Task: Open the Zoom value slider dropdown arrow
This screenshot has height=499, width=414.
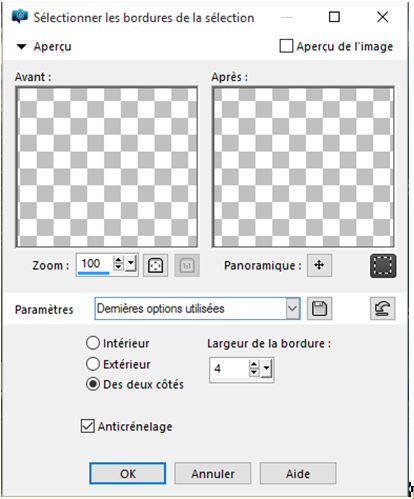Action: pyautogui.click(x=131, y=264)
